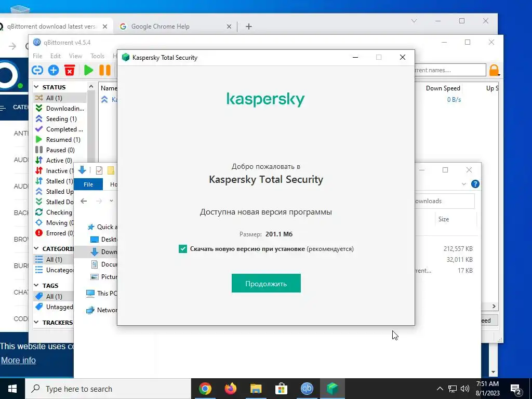Select the Completed status filter
This screenshot has height=399, width=532.
(x=60, y=129)
